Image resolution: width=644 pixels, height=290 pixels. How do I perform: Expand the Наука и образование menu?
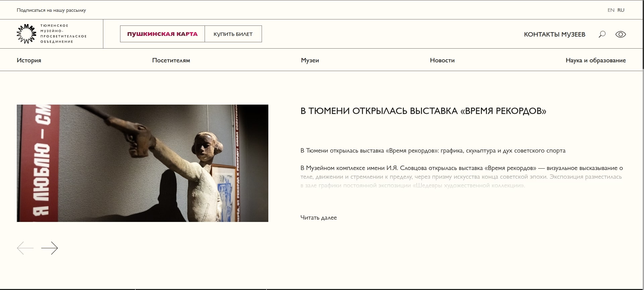(596, 60)
